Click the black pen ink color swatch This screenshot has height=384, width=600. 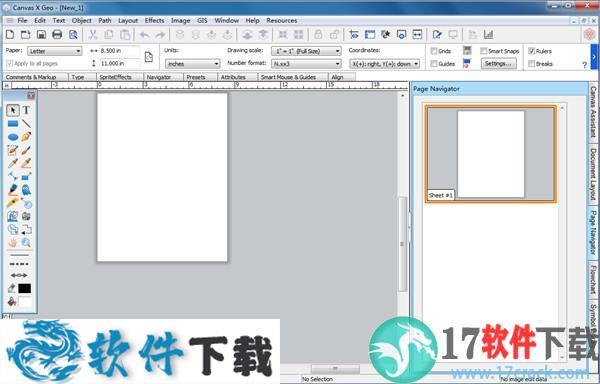pos(24,288)
